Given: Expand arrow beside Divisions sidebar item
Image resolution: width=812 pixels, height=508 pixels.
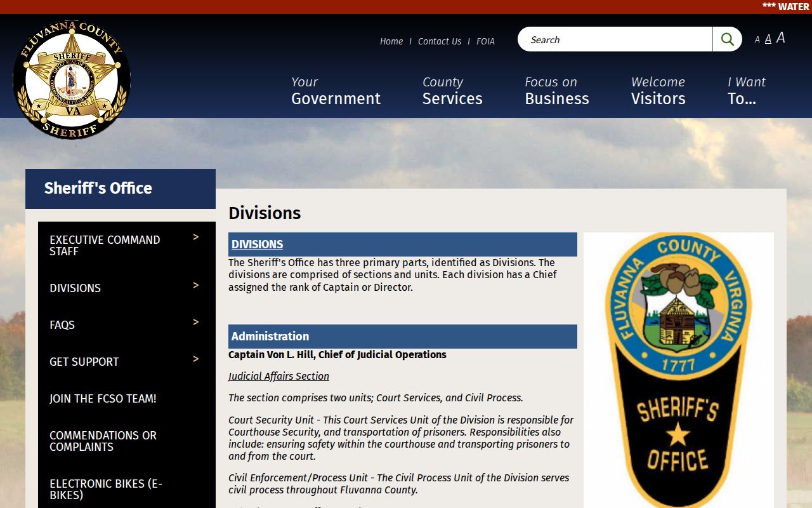Looking at the screenshot, I should pos(196,285).
